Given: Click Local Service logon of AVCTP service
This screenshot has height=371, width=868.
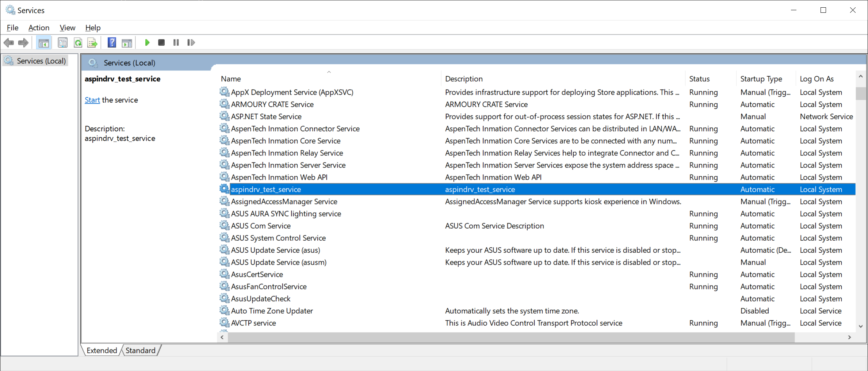Looking at the screenshot, I should click(821, 323).
